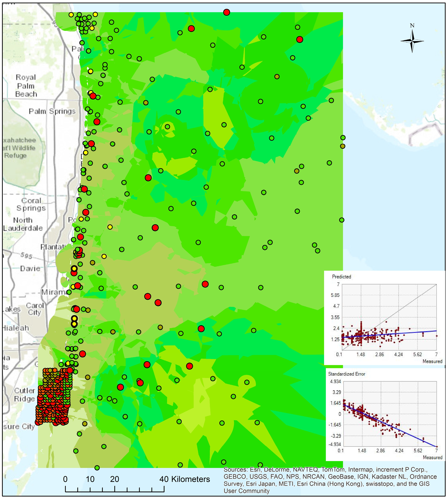The image size is (448, 499).
Task: Click the Cutler Ridge map label
Action: [x=24, y=394]
